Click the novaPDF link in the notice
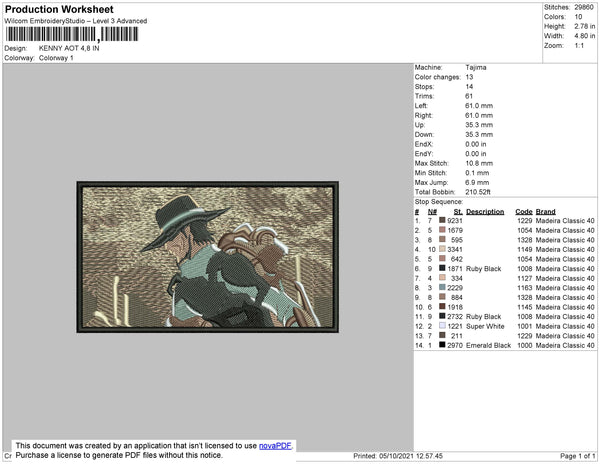600x464 pixels. click(x=275, y=446)
